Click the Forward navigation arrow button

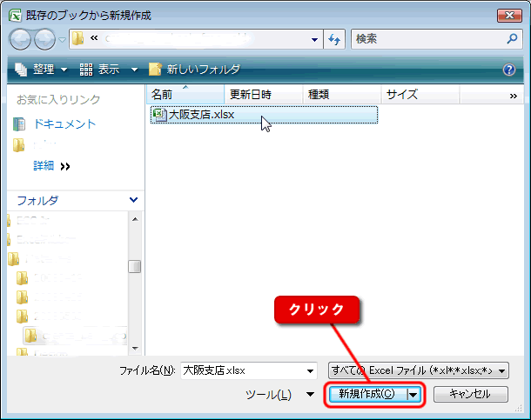(45, 39)
